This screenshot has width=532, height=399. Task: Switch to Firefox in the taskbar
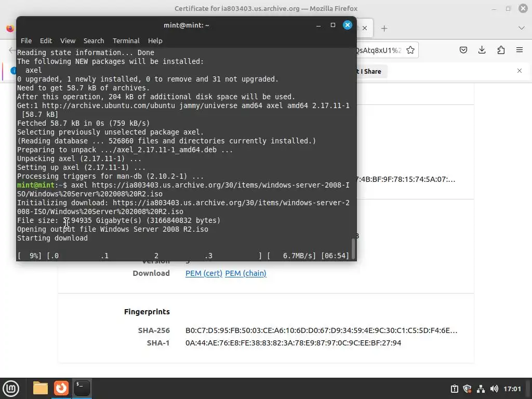[x=61, y=388]
